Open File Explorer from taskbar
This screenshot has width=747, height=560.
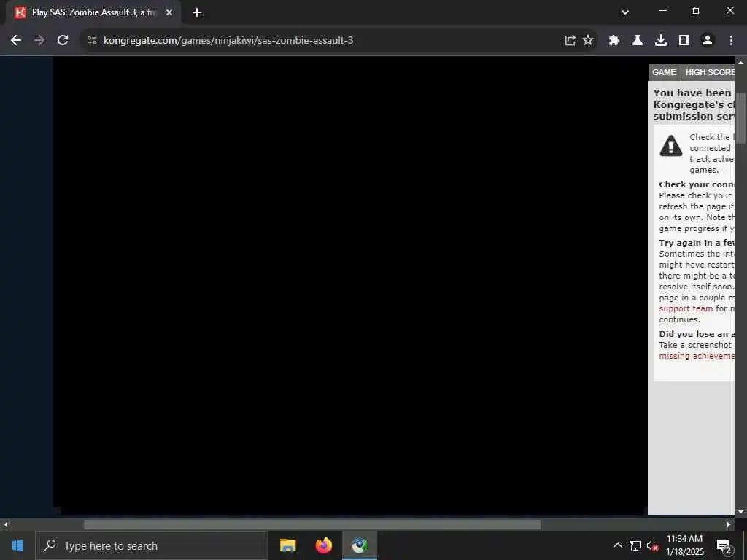[287, 545]
